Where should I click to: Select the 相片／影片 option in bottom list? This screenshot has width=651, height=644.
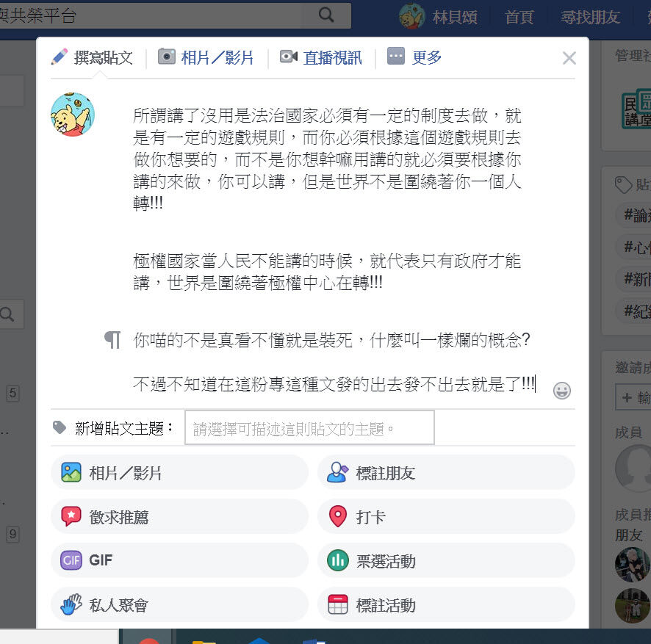[179, 473]
